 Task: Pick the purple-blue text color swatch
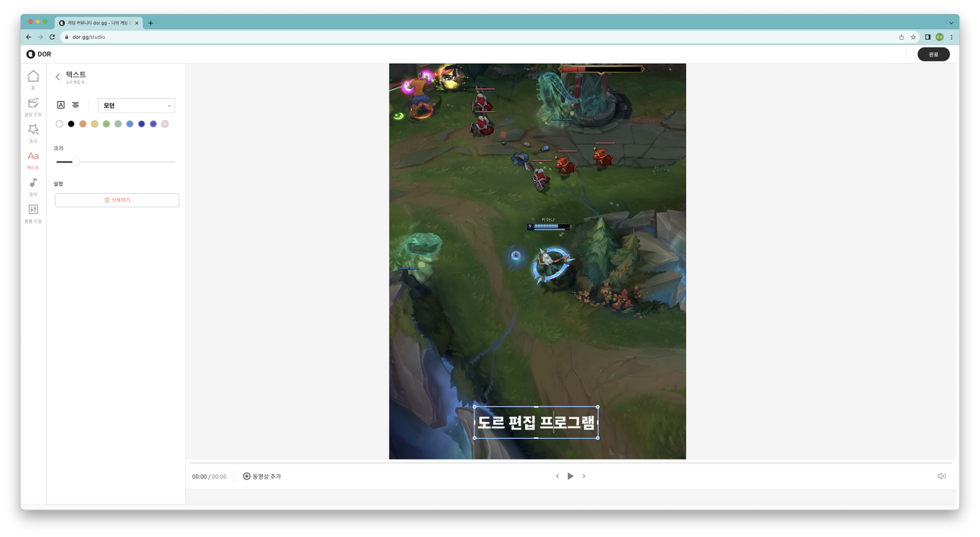pos(153,124)
